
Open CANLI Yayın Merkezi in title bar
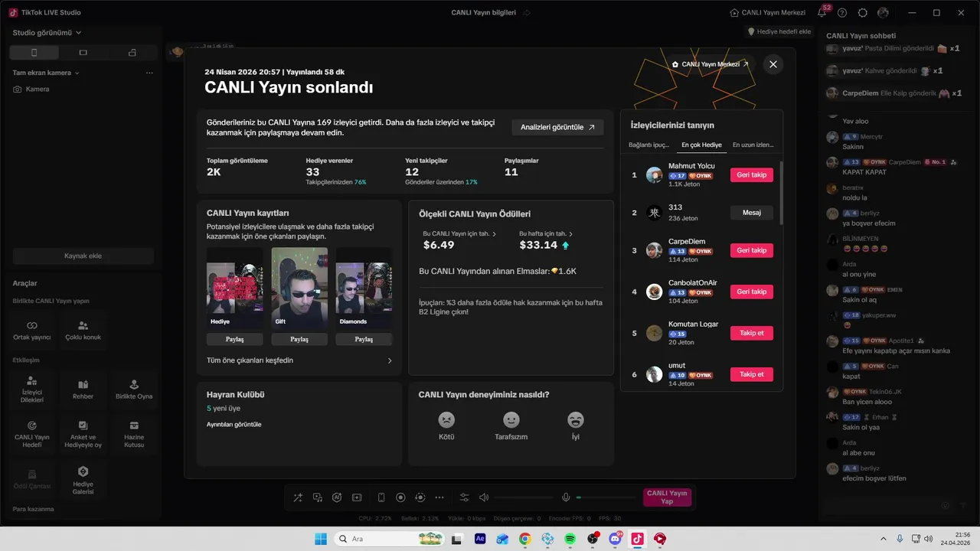[x=768, y=13]
